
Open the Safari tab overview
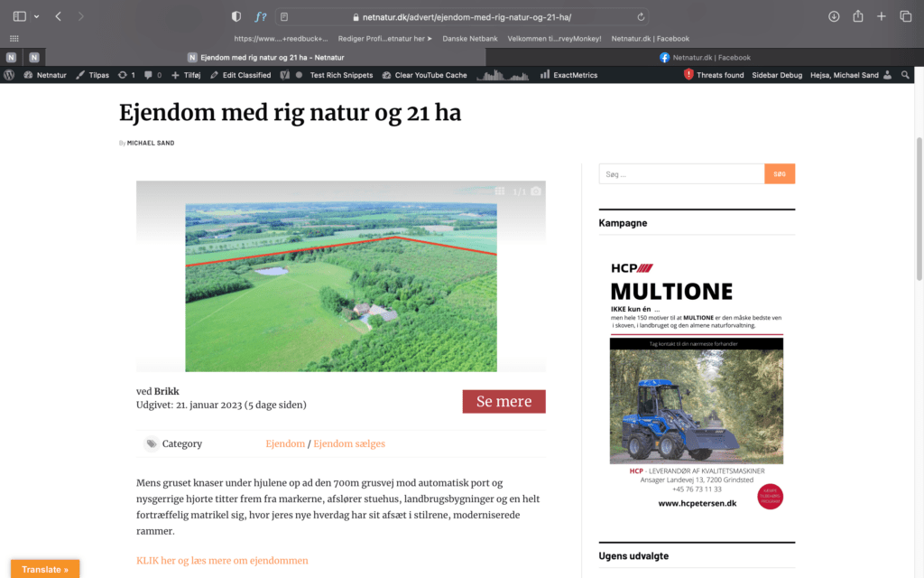(906, 16)
